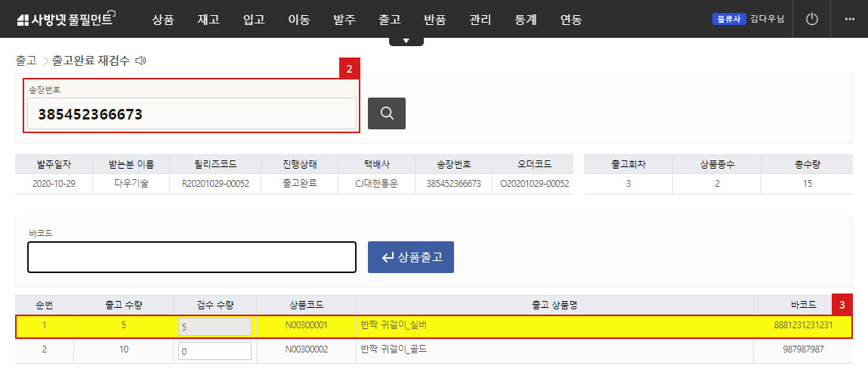Click the 검수 수량 column header
This screenshot has height=385, width=868.
click(x=215, y=305)
